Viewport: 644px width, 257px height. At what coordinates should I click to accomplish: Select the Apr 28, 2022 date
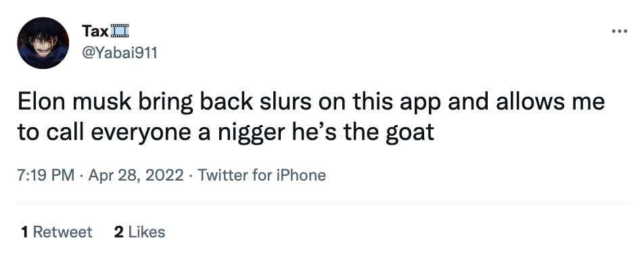(136, 175)
